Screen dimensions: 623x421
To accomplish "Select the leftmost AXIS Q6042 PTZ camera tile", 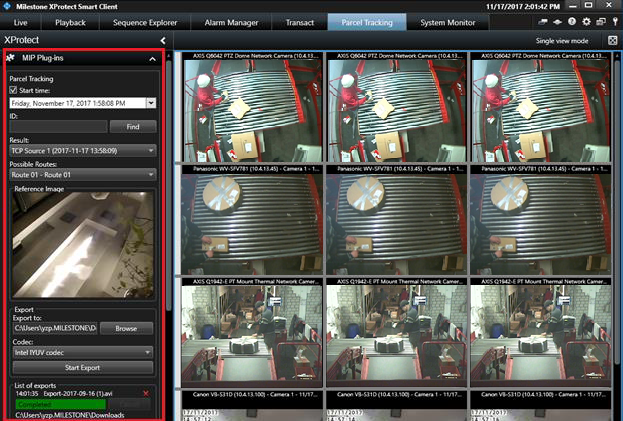I will click(252, 107).
